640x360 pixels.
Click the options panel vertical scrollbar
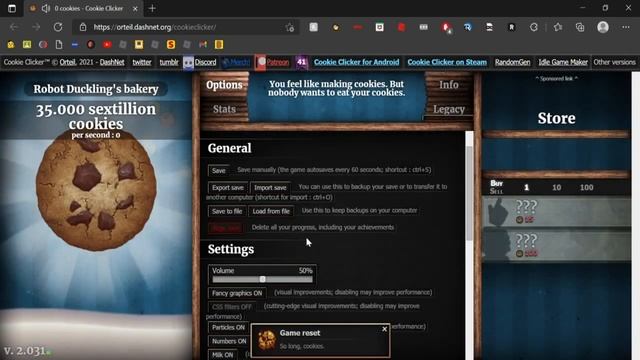[x=469, y=192]
